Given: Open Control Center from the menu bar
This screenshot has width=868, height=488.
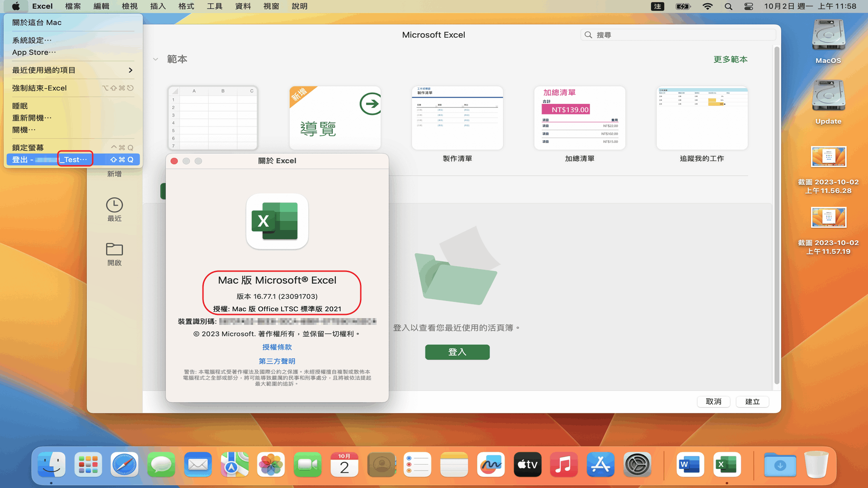Looking at the screenshot, I should click(x=749, y=6).
